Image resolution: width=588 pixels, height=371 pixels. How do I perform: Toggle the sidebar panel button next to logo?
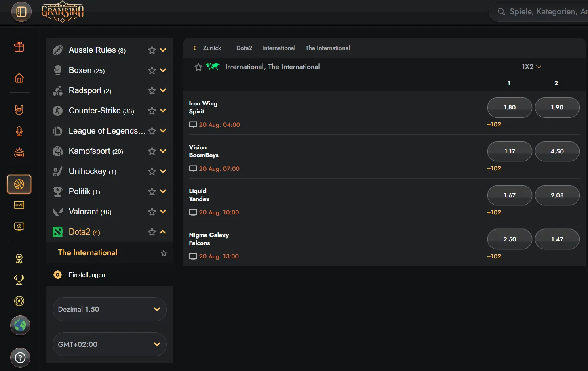pyautogui.click(x=21, y=12)
